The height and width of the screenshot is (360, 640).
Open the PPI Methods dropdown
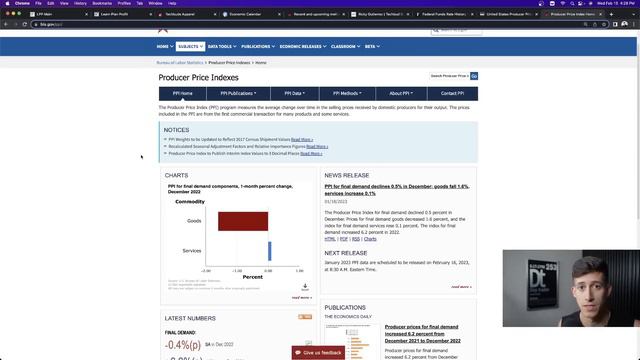[347, 93]
